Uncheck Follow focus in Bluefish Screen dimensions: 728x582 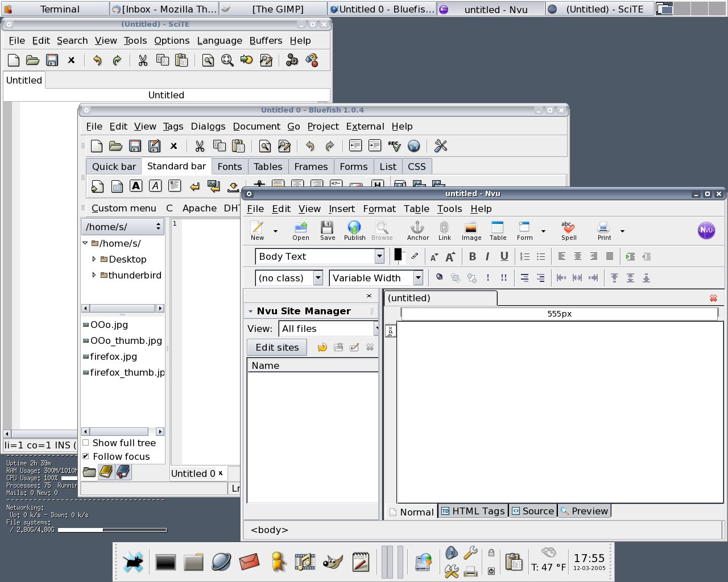(86, 456)
